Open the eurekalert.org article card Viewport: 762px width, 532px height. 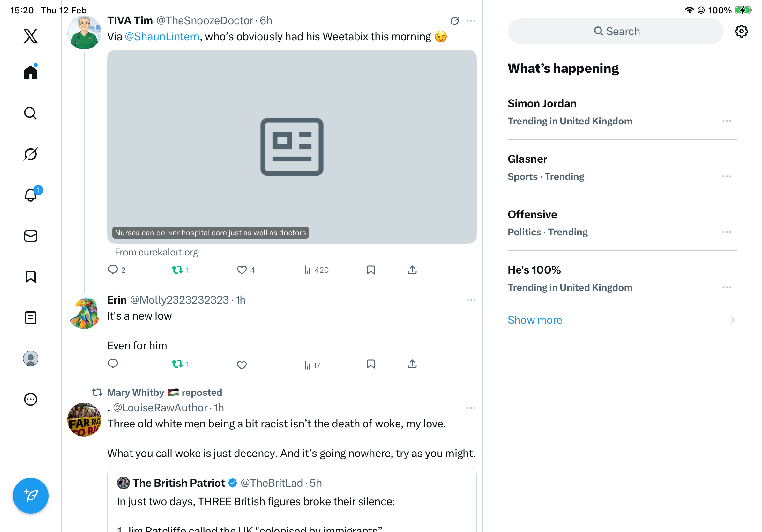point(292,147)
